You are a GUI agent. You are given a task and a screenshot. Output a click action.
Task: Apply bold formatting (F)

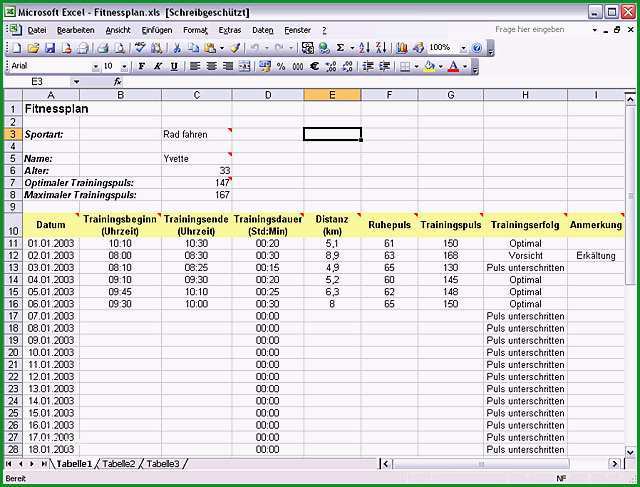[x=142, y=66]
